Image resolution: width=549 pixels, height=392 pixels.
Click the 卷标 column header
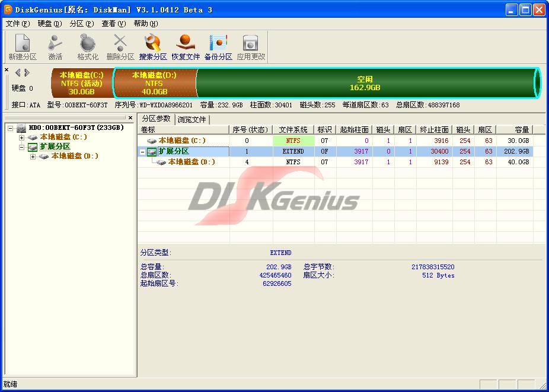click(x=183, y=130)
